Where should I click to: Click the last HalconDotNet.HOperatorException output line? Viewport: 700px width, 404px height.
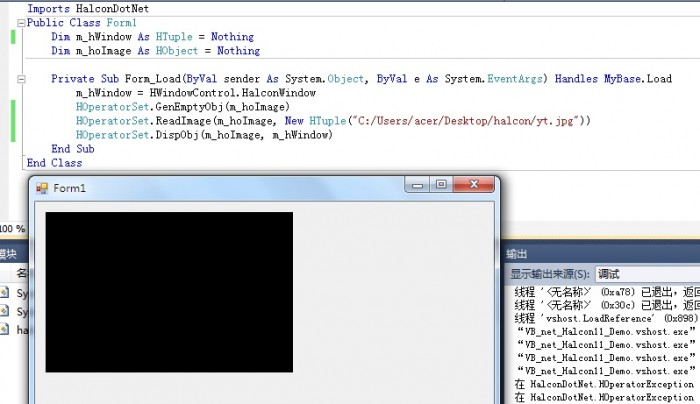pyautogui.click(x=604, y=397)
